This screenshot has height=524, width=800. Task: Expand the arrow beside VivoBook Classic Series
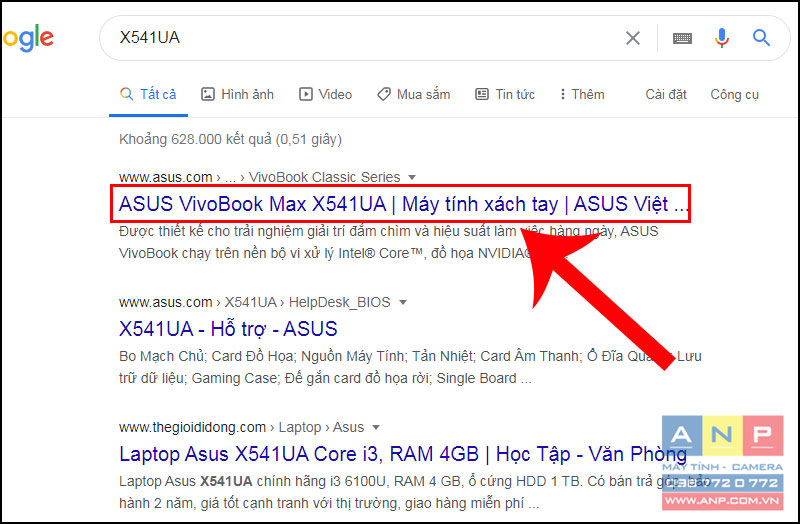tap(412, 178)
